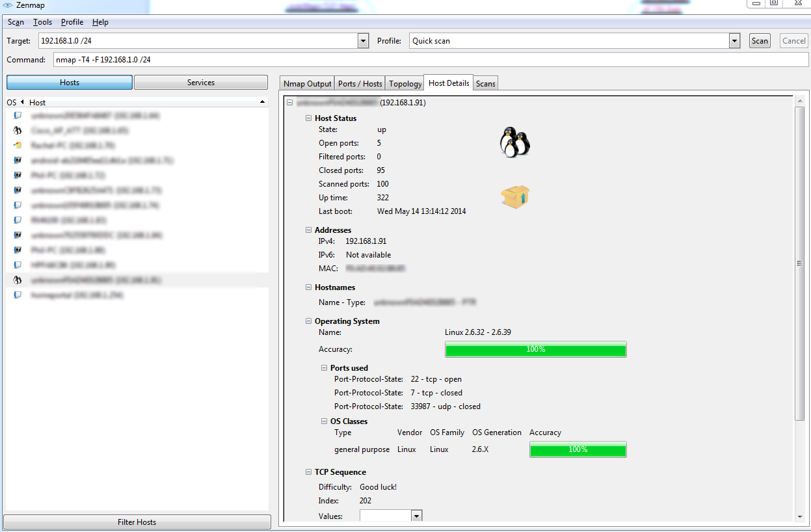
Task: Collapse the Hostnames section
Action: click(x=309, y=287)
